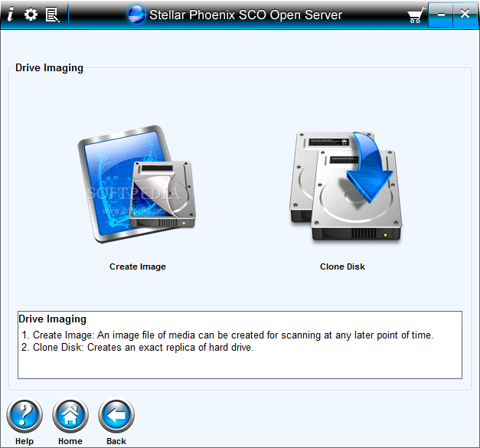Click the '1. Create Image' description line
This screenshot has height=448, width=480.
click(227, 335)
